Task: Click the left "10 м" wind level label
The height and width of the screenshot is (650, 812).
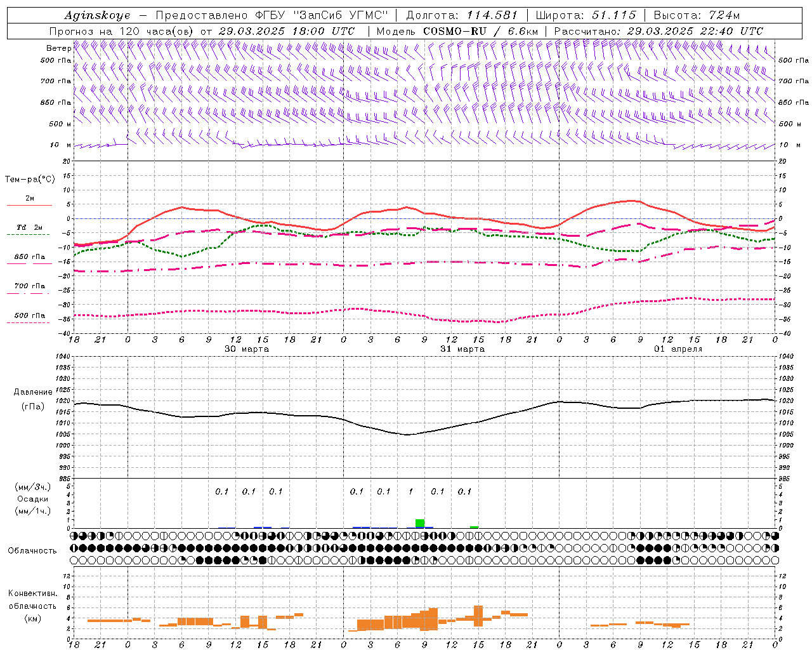Action: pos(60,145)
